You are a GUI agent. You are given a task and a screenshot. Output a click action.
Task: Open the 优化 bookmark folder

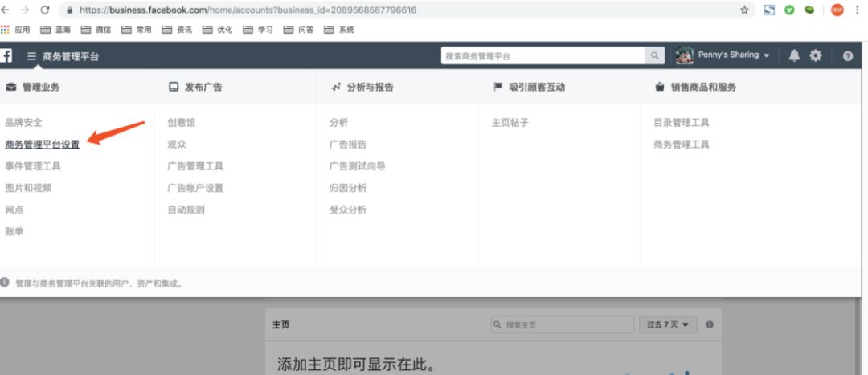click(x=217, y=30)
